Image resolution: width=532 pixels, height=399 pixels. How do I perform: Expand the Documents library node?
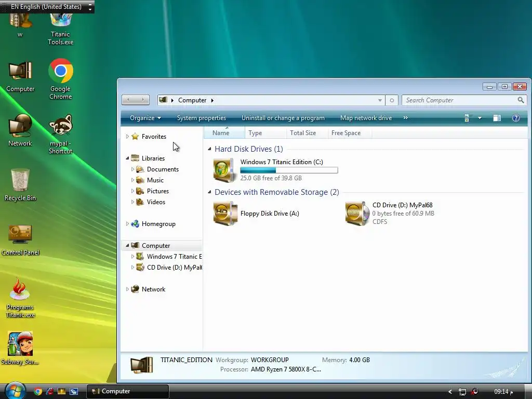tap(132, 169)
